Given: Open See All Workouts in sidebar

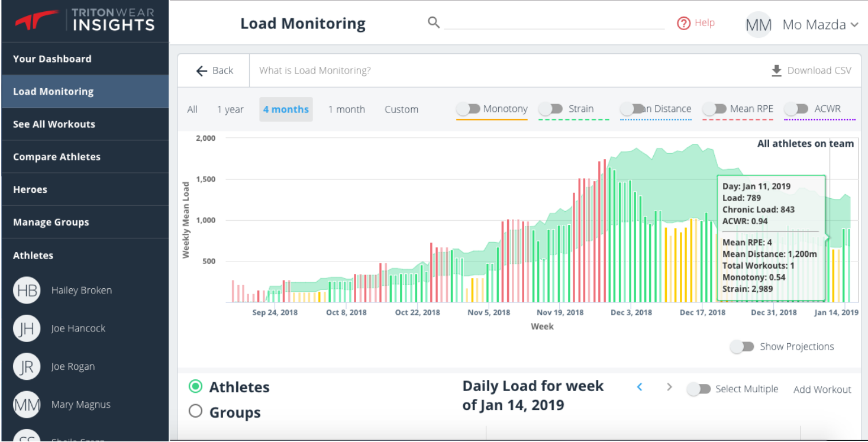Looking at the screenshot, I should 85,124.
